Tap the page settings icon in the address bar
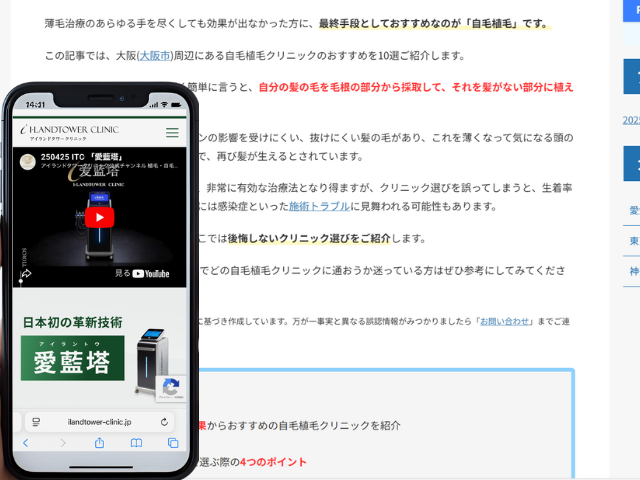640x480 pixels. click(35, 422)
